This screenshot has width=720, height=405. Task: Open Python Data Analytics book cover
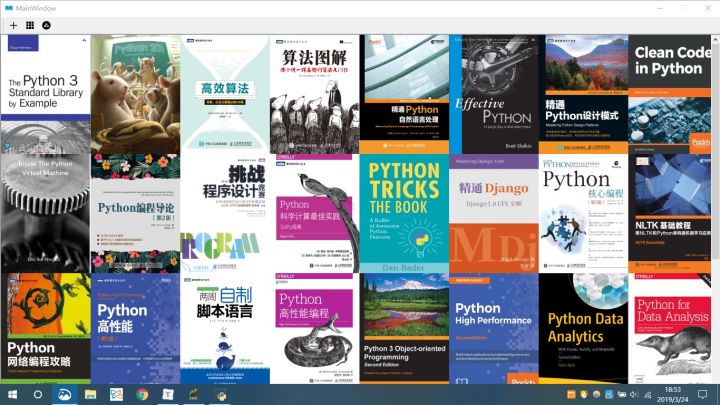[583, 329]
